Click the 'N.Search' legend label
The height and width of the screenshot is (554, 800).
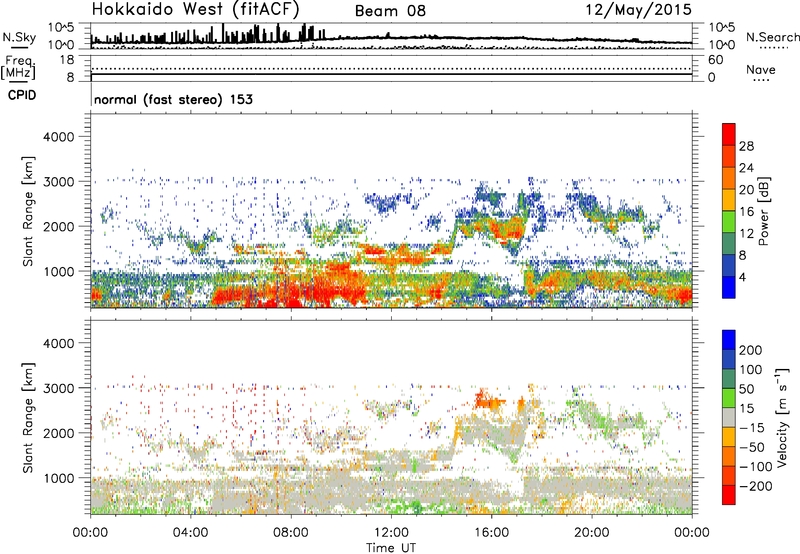click(772, 37)
